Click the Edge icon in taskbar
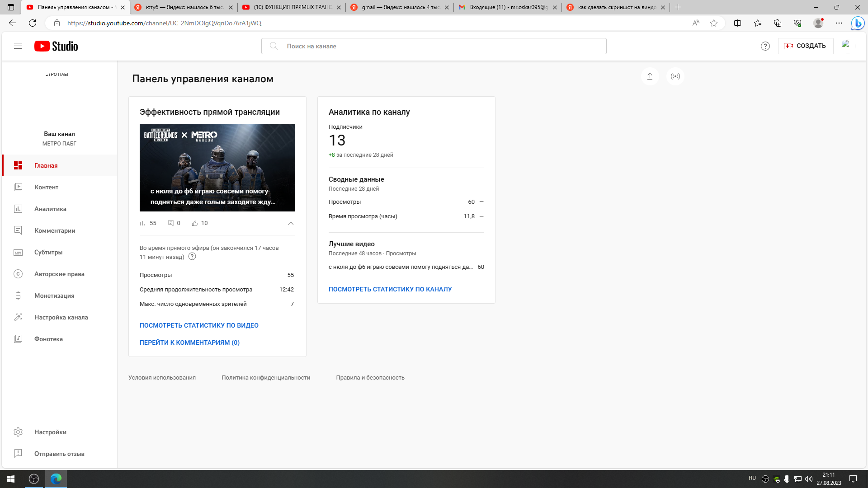 click(56, 479)
